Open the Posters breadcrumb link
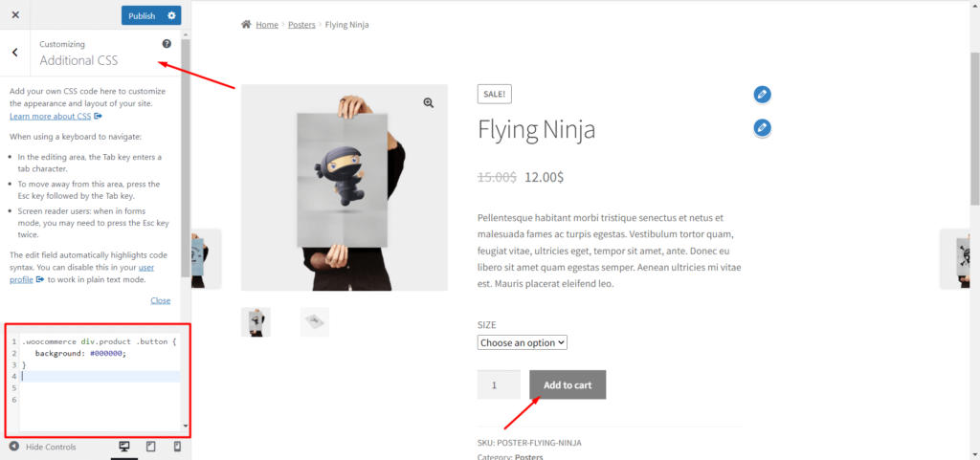 [x=301, y=25]
